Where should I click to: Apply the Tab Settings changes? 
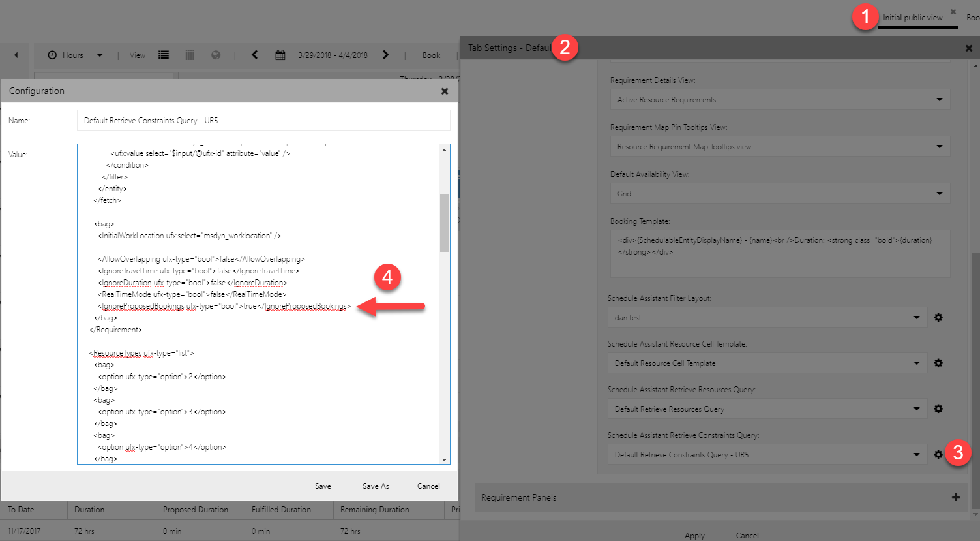coord(694,535)
